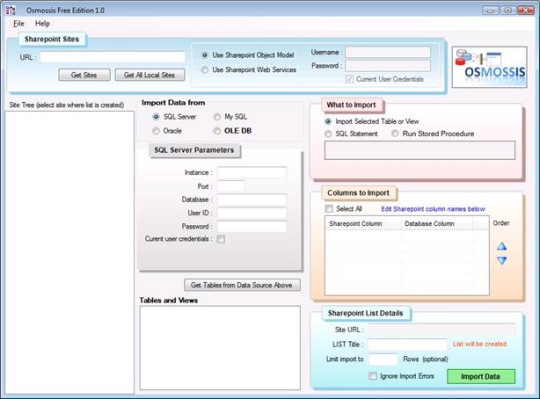Choose Oracle as import source
540x399 pixels.
[156, 131]
